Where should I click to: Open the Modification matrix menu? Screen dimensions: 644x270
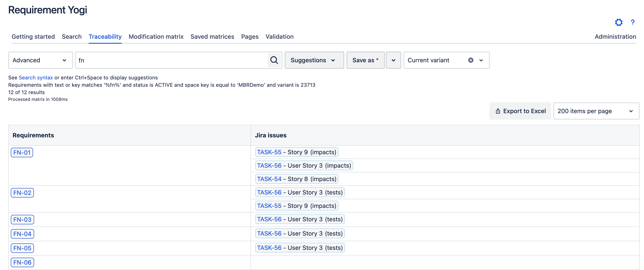pyautogui.click(x=156, y=36)
